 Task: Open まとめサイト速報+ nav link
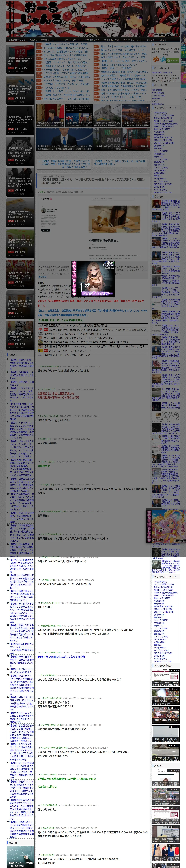pyautogui.click(x=133, y=40)
